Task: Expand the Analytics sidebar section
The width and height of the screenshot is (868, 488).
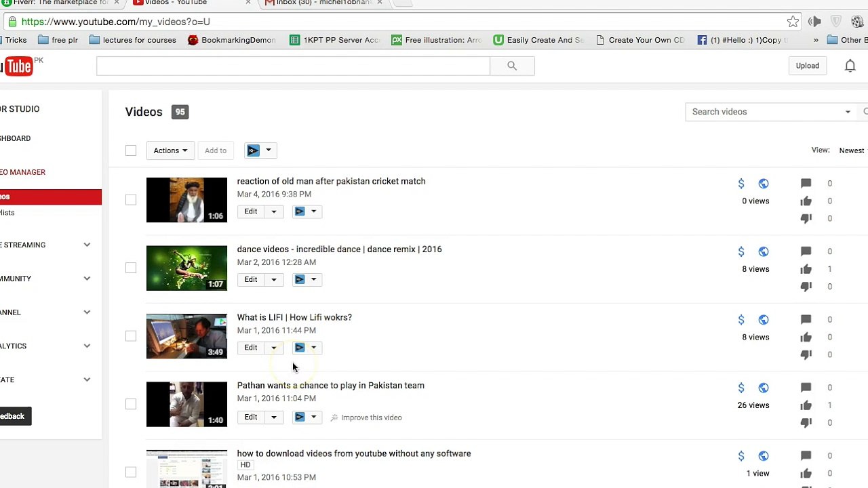Action: tap(87, 346)
